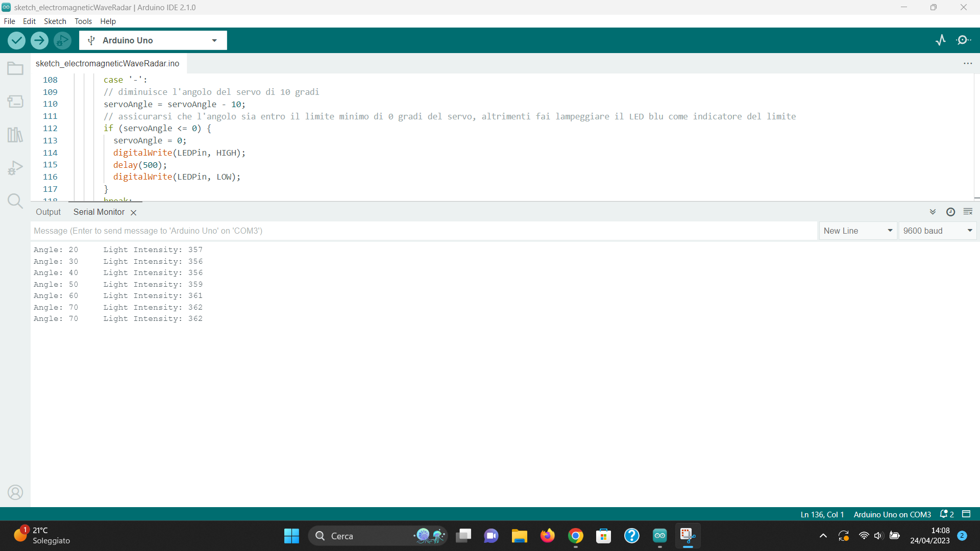
Task: Open the Sketch menu
Action: 55,21
